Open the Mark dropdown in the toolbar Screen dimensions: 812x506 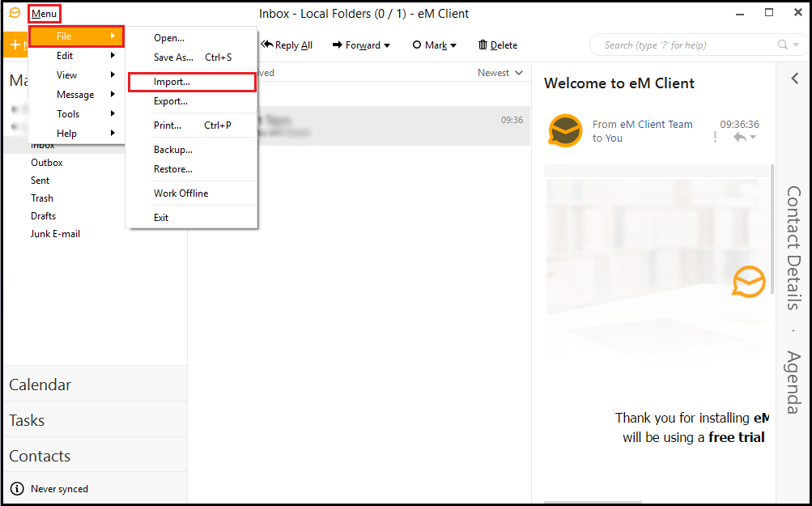[x=435, y=45]
